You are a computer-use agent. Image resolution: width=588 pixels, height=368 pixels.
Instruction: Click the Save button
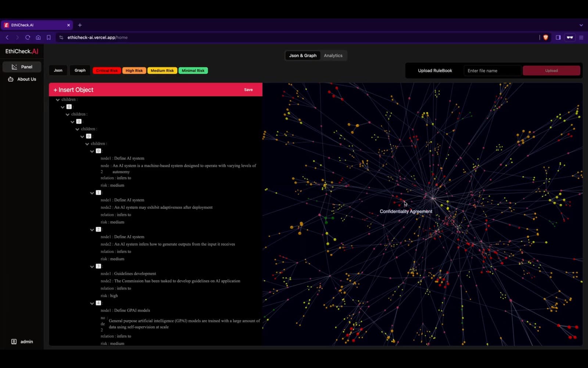click(248, 89)
